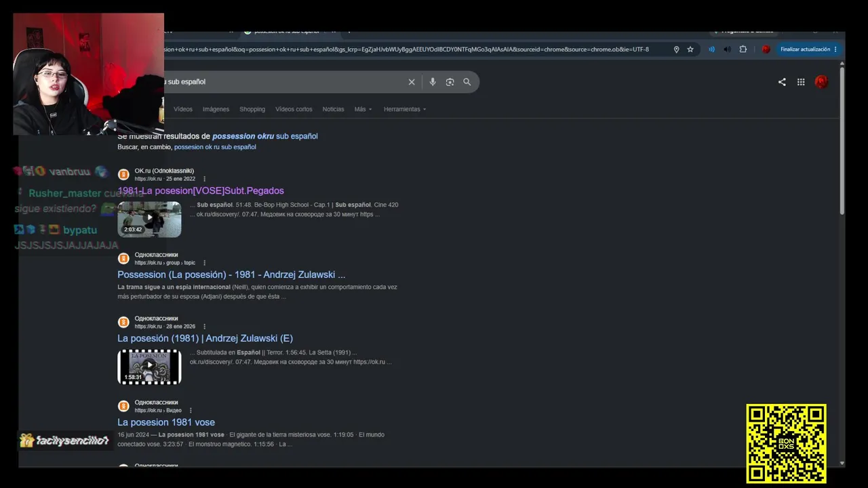868x488 pixels.
Task: Open the La posesion 1981 vose result
Action: 166,422
